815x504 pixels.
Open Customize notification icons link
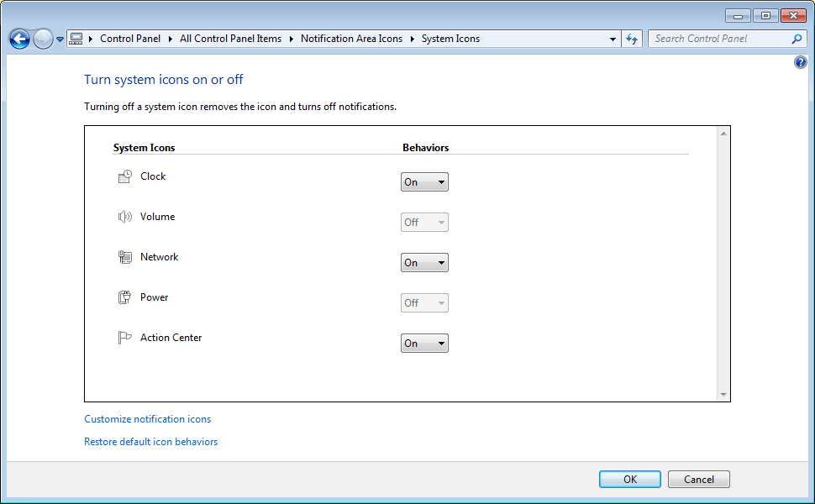[x=148, y=419]
